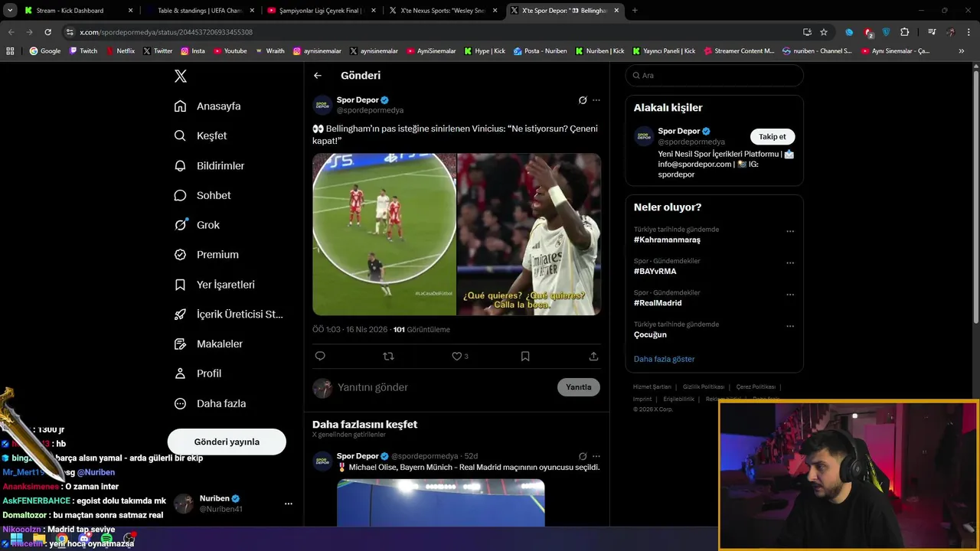Click the Gizlilik Politikası footer link
This screenshot has width=980, height=551.
(x=704, y=386)
